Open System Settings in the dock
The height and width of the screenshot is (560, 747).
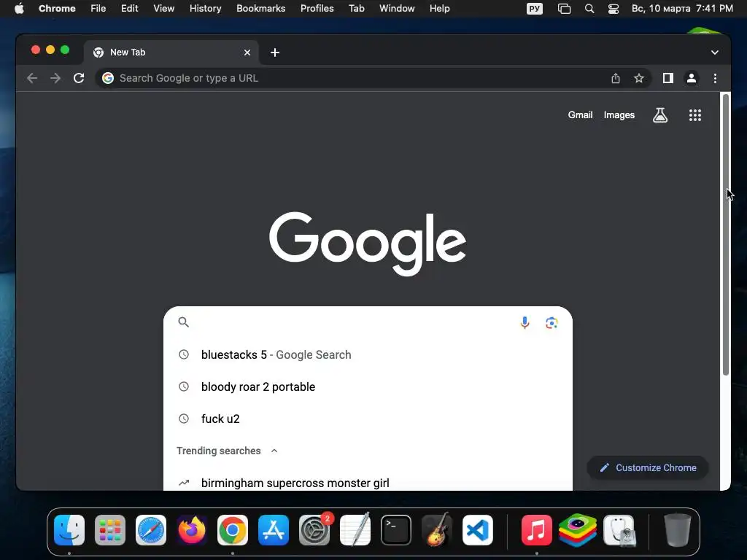click(x=314, y=530)
